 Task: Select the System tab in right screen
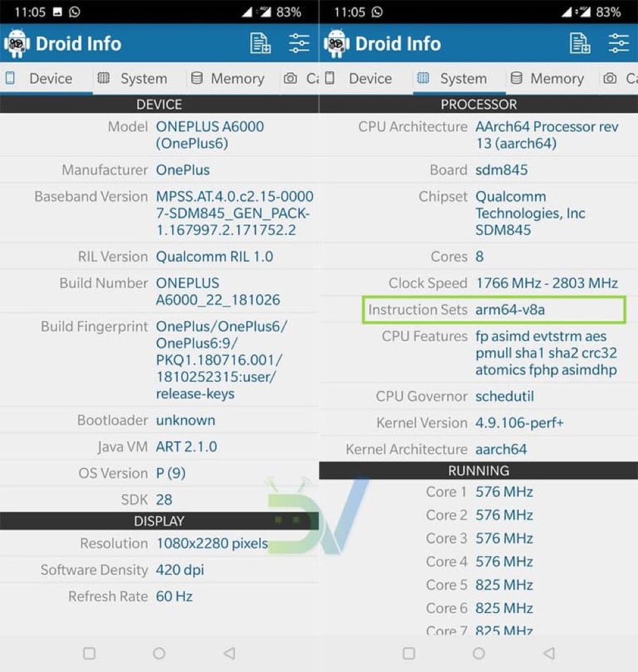click(459, 79)
